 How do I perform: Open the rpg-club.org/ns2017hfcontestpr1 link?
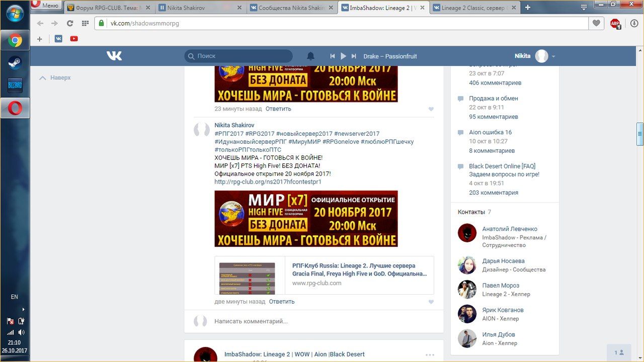[x=268, y=182]
